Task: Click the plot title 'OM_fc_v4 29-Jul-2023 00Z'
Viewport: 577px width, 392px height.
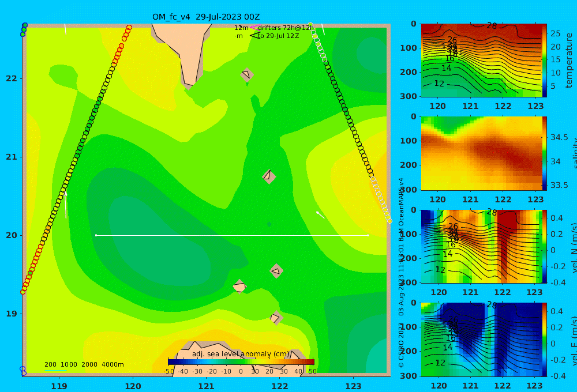Action: 206,17
